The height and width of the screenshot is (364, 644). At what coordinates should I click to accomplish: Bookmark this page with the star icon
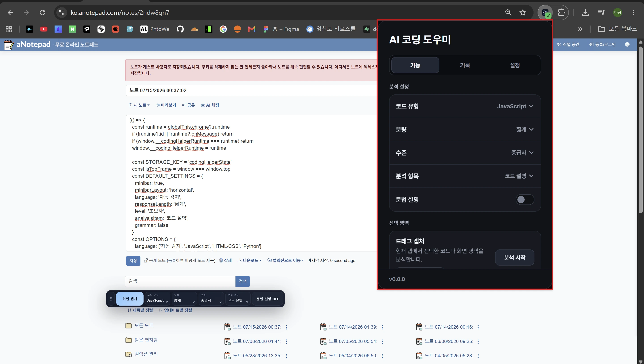click(523, 13)
